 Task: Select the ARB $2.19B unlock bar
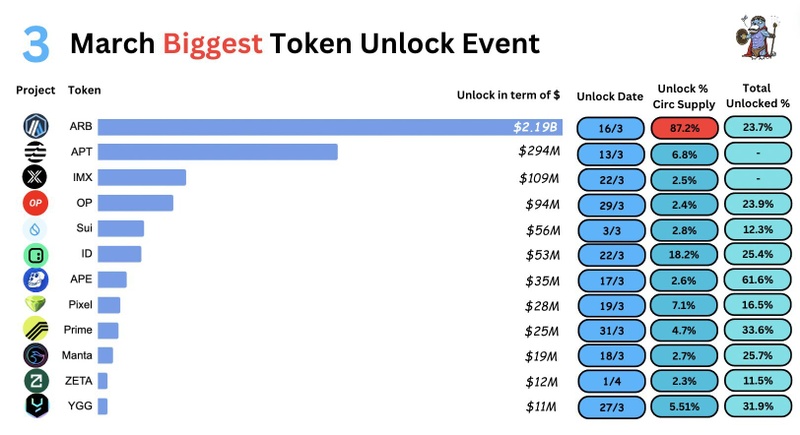330,128
